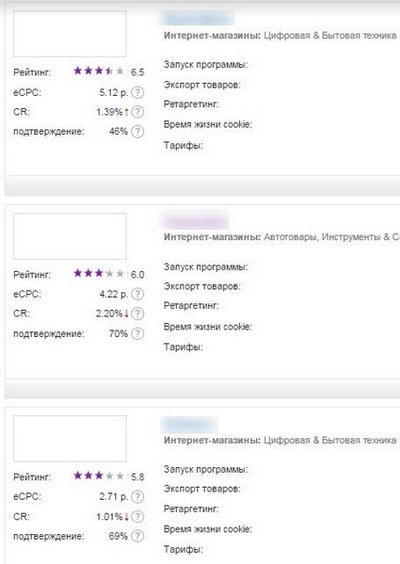Open blurred program title above Автотовары category
The height and width of the screenshot is (564, 400).
195,221
